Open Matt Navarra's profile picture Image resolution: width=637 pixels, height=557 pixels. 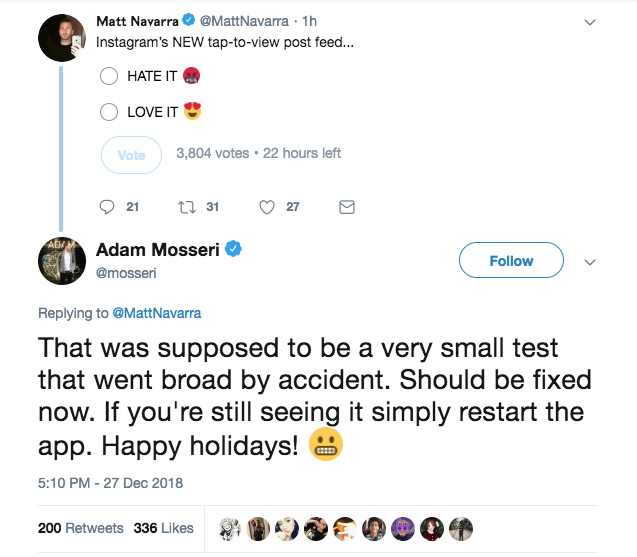click(62, 38)
